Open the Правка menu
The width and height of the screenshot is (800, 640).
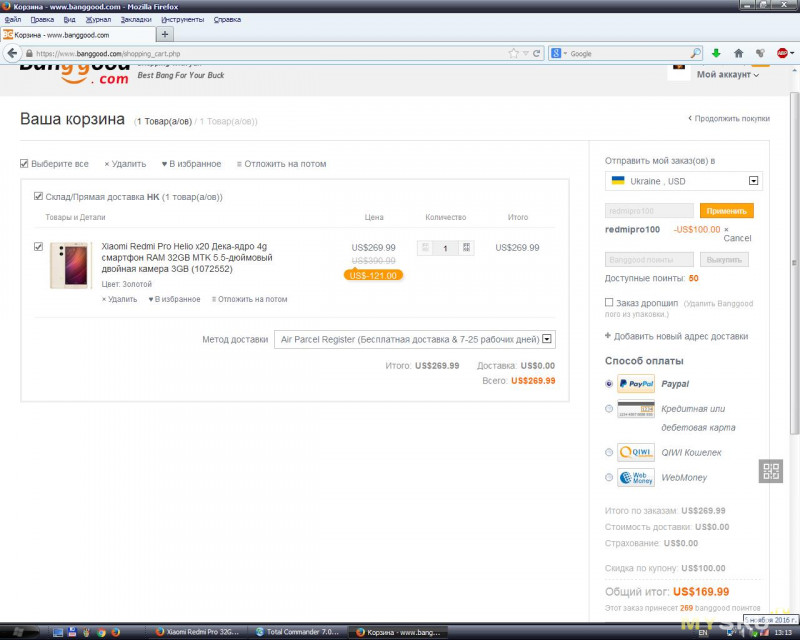coord(42,19)
